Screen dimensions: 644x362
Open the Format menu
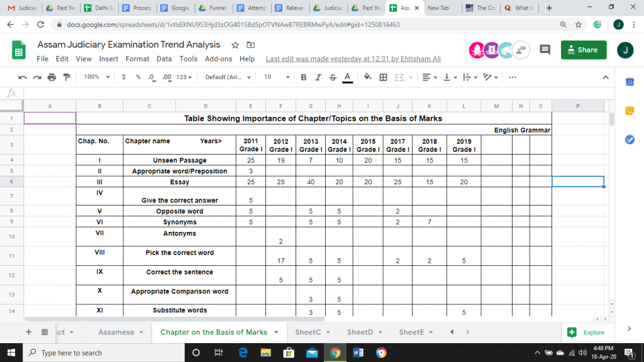pos(137,58)
